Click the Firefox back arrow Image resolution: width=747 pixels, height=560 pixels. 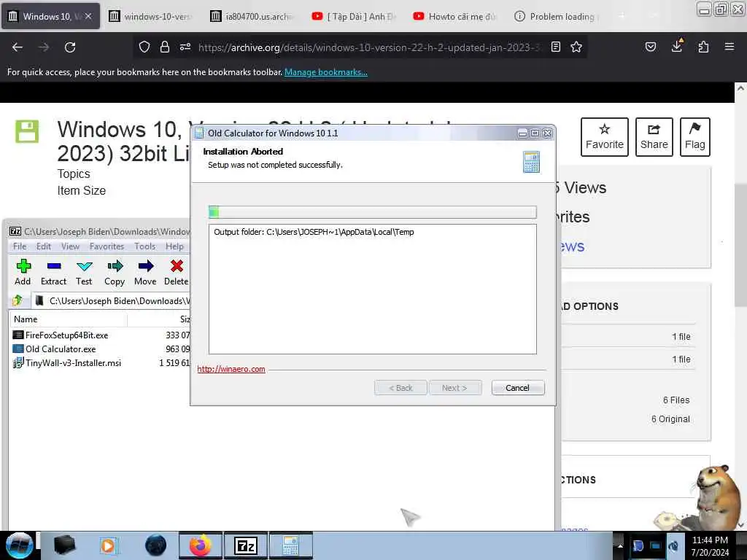pos(18,47)
